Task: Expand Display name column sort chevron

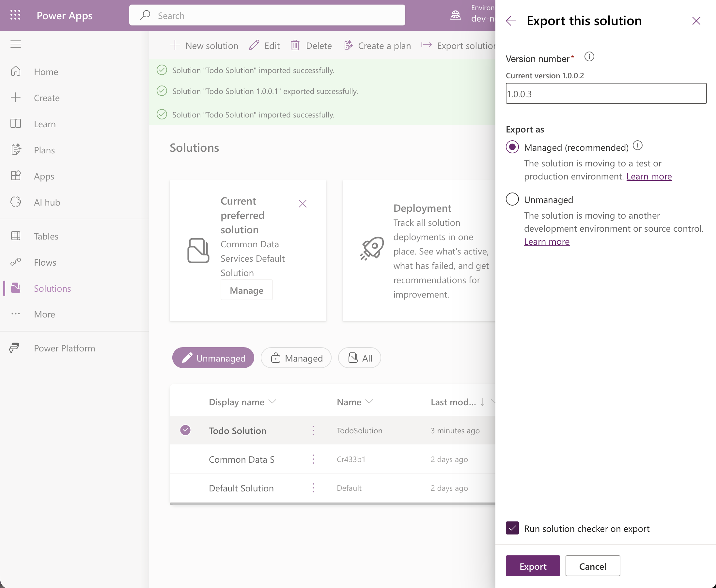Action: (272, 402)
